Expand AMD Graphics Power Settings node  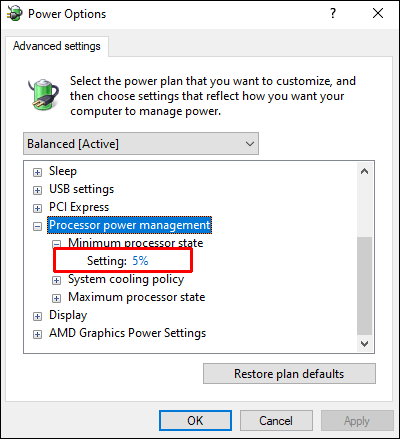pyautogui.click(x=37, y=334)
